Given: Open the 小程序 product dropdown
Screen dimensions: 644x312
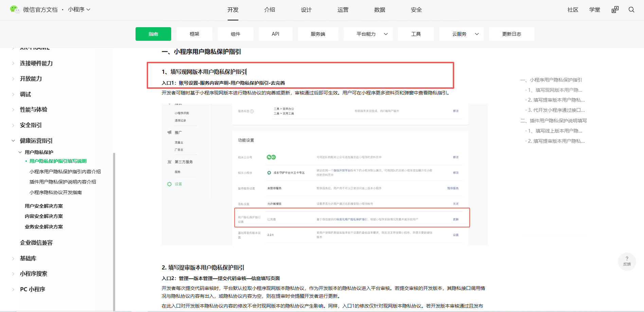Looking at the screenshot, I should point(79,10).
